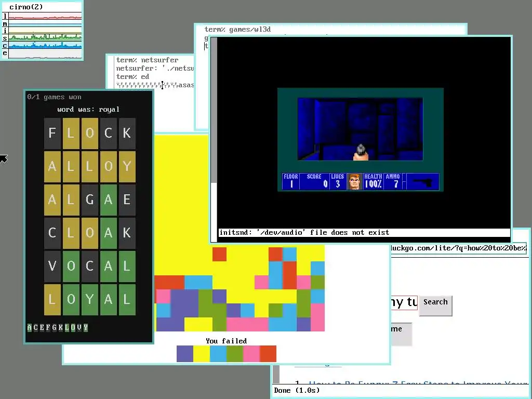Click the "You failed" message in the flood game

[227, 341]
